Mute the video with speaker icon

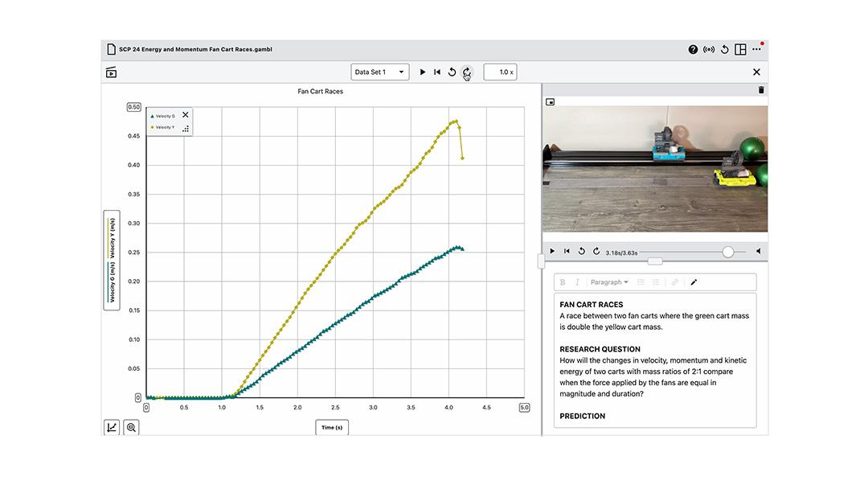coord(758,252)
